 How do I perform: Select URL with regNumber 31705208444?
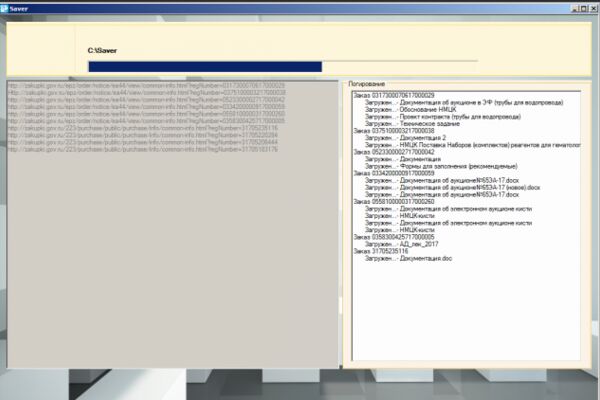pos(143,142)
